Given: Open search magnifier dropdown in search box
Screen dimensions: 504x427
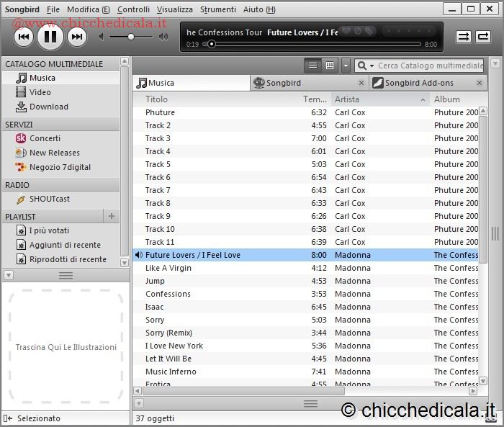Looking at the screenshot, I should (365, 66).
